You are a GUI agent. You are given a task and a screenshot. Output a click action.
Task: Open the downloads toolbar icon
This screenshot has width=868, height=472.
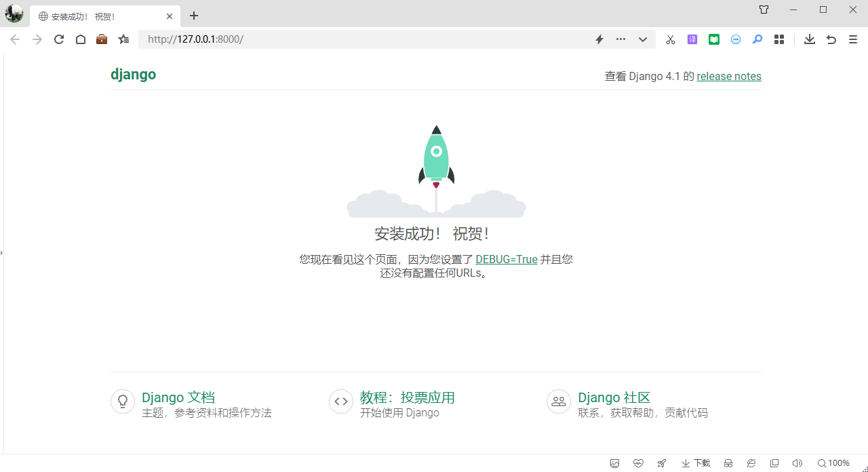tap(810, 39)
